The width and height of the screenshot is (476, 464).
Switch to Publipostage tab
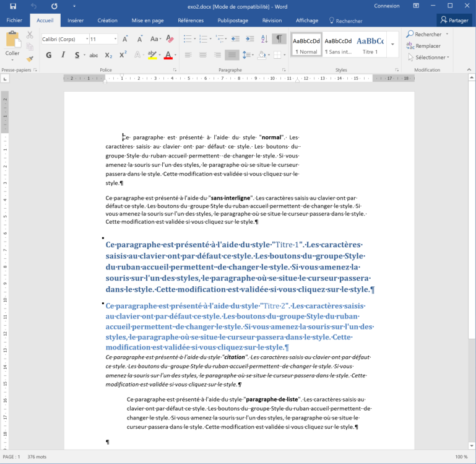[x=233, y=20]
